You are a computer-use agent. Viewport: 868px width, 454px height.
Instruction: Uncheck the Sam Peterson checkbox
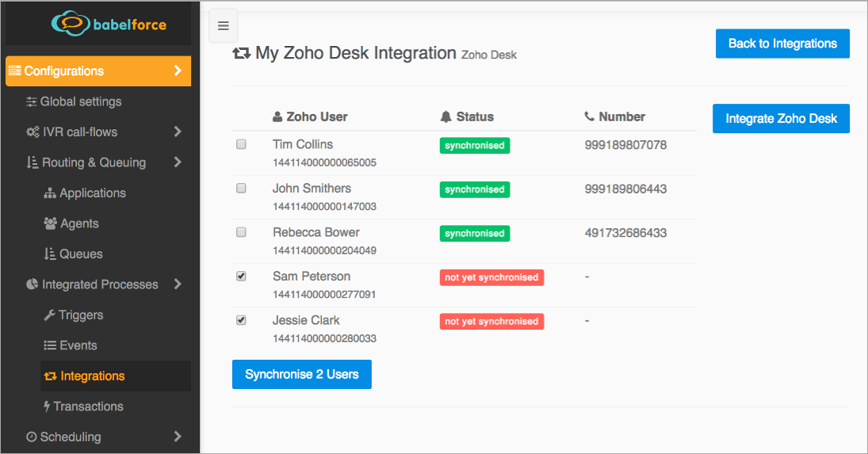coord(242,276)
